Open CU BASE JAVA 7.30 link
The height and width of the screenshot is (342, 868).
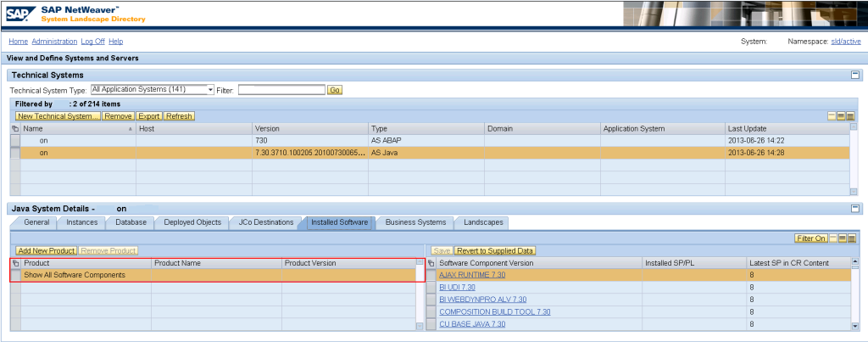472,323
